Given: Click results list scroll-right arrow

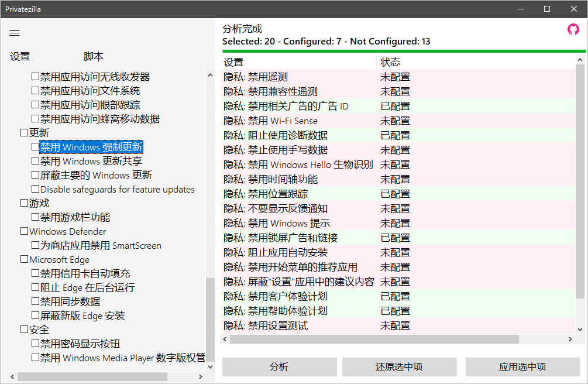Looking at the screenshot, I should 570,340.
